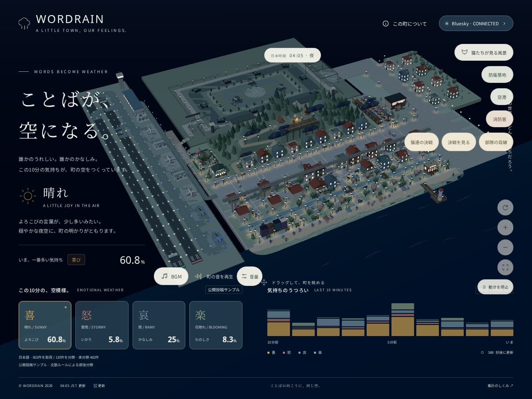Click the 日本時間 04:05 夜 time pill

click(x=293, y=55)
